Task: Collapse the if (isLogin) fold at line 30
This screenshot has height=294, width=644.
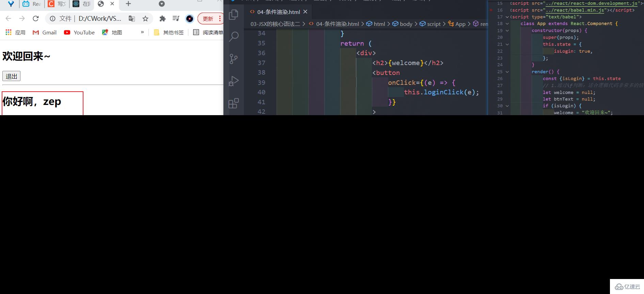Action: click(x=507, y=106)
